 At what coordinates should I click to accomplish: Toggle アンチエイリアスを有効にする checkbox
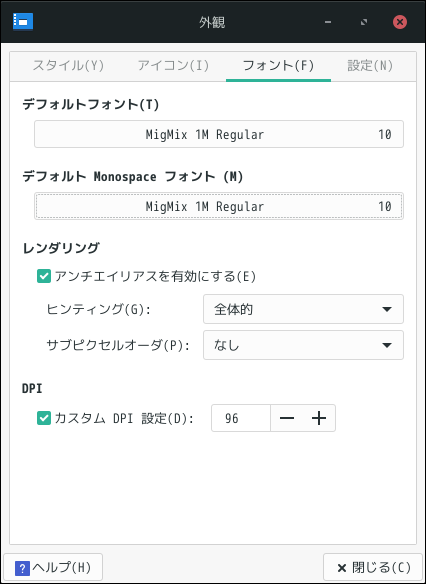tap(44, 277)
